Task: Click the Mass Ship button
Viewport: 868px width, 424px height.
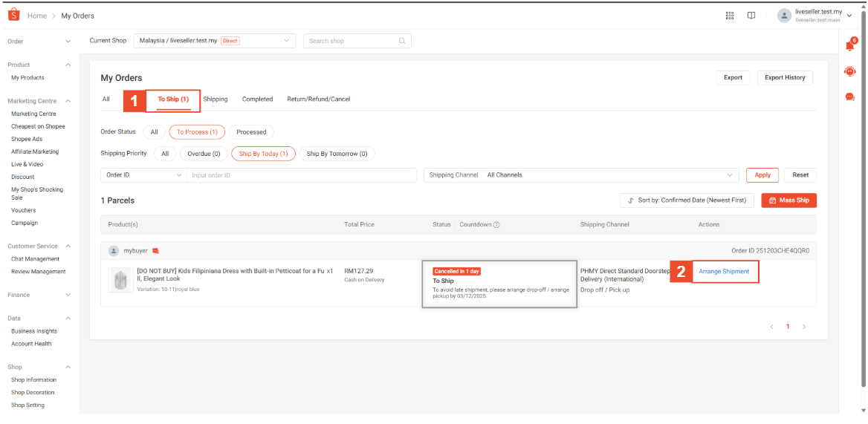Action: point(788,200)
